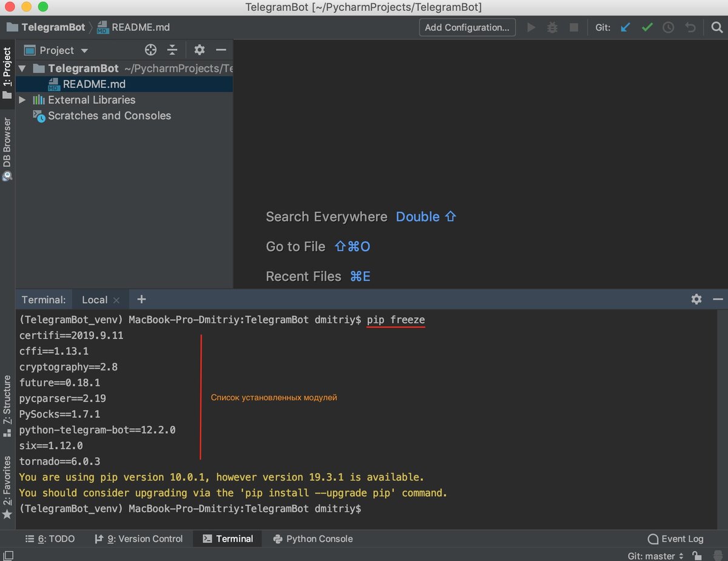Click the README.md file icon in the breadcrumb
728x561 pixels.
pyautogui.click(x=103, y=27)
